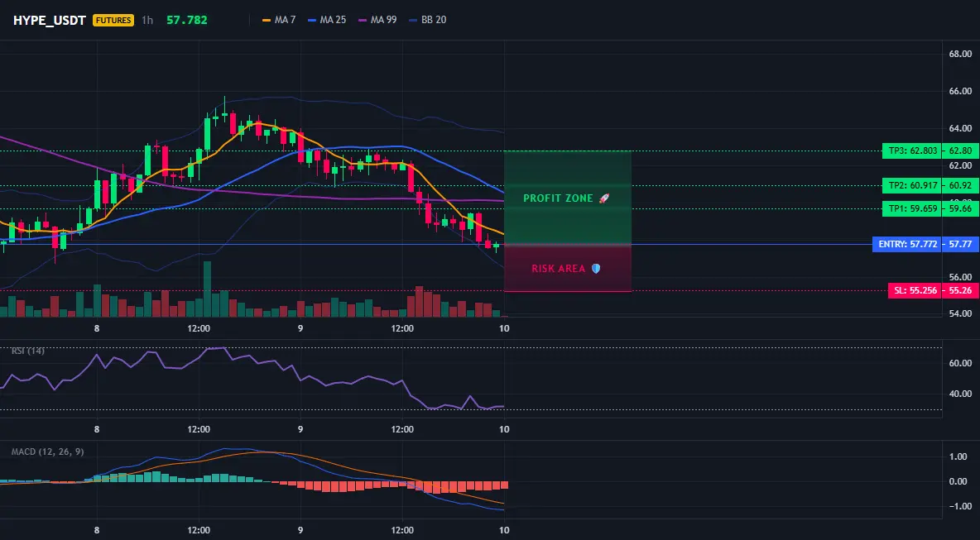Click the 57.77 entry value tag on the price axis

961,245
